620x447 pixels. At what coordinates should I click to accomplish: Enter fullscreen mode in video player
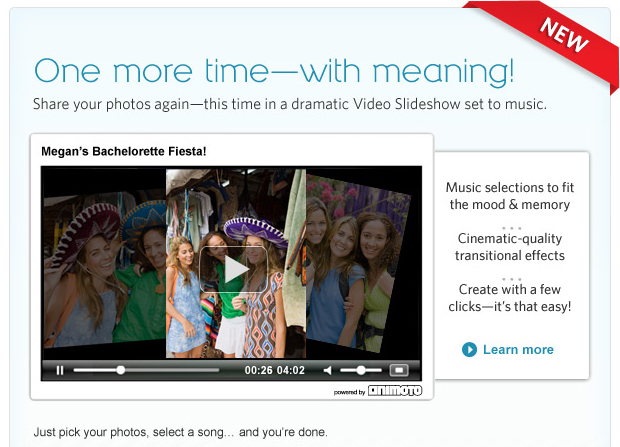pyautogui.click(x=398, y=370)
